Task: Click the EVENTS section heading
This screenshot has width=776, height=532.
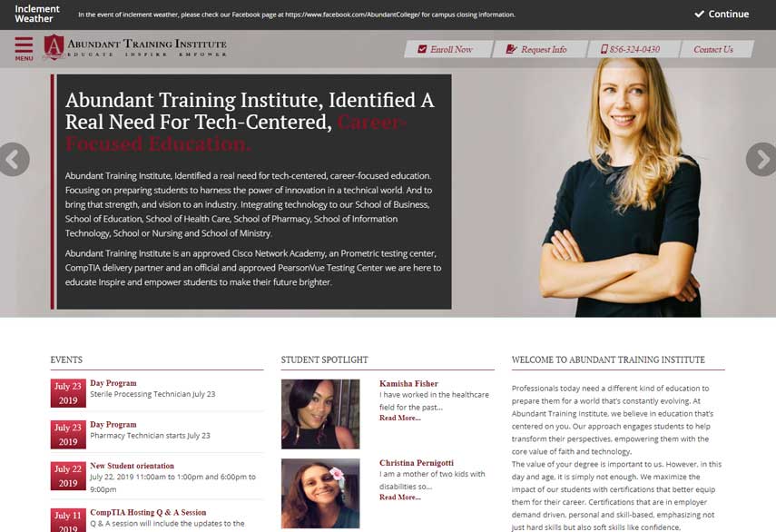Action: point(66,360)
